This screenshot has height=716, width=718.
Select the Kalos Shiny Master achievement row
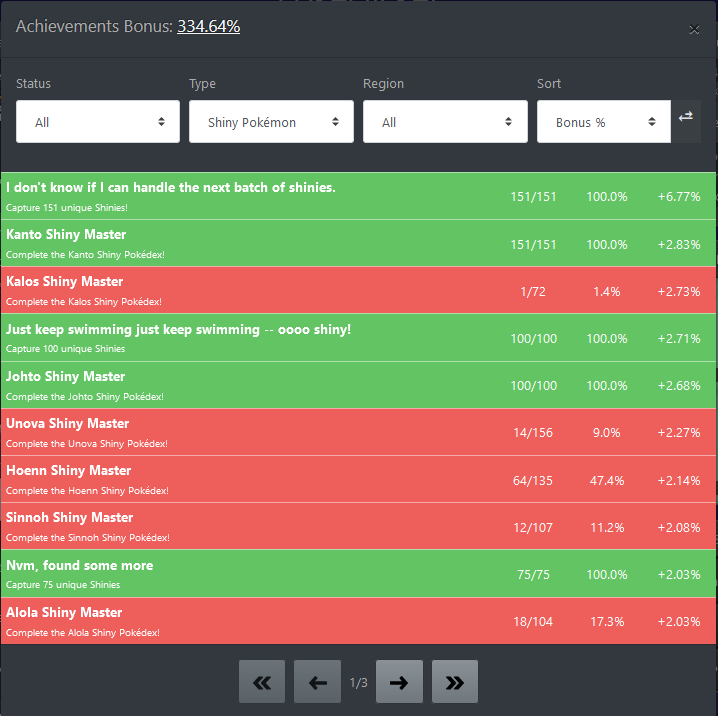click(x=358, y=290)
